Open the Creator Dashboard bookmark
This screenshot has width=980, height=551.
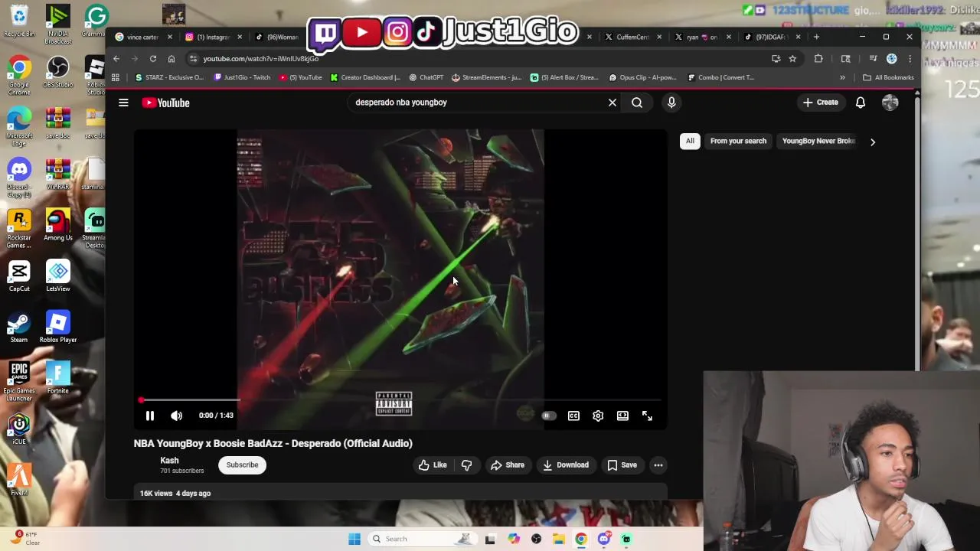pos(365,77)
